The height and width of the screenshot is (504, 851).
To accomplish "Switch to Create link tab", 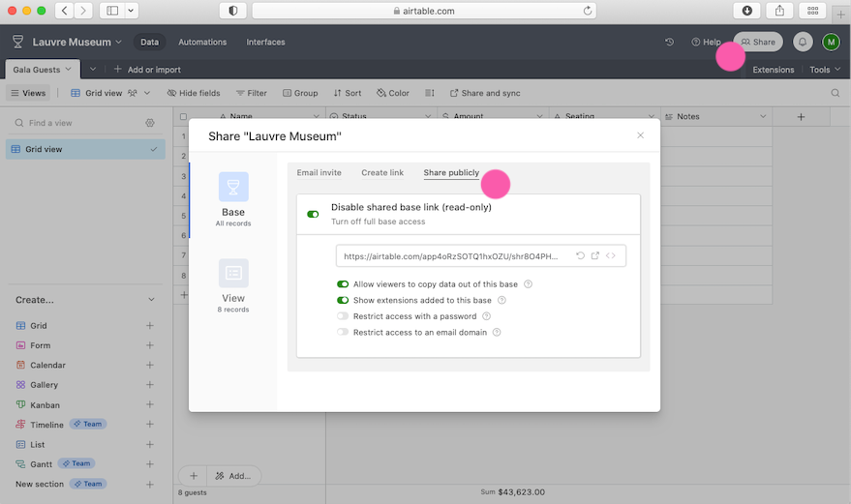I will (382, 172).
